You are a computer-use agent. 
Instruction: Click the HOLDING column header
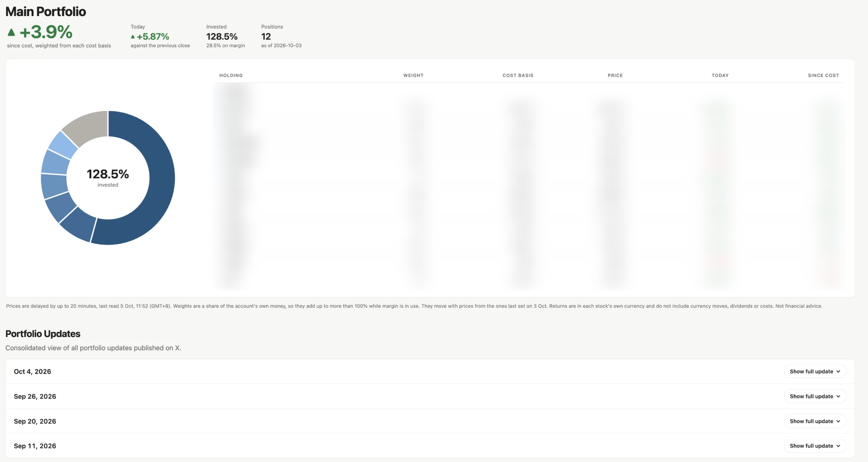[231, 75]
